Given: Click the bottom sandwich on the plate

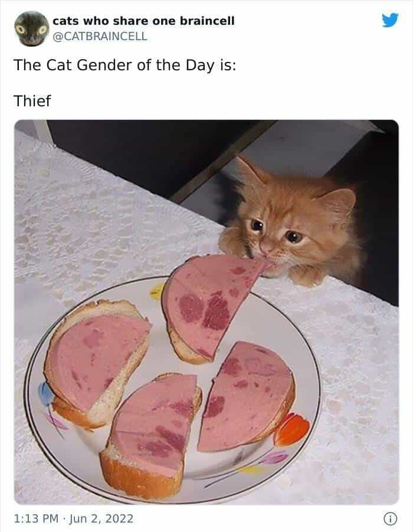Looking at the screenshot, I should [x=151, y=436].
